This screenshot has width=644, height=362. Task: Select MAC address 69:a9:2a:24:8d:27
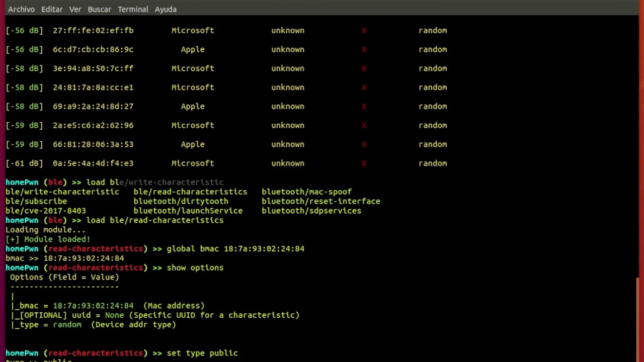(x=93, y=106)
